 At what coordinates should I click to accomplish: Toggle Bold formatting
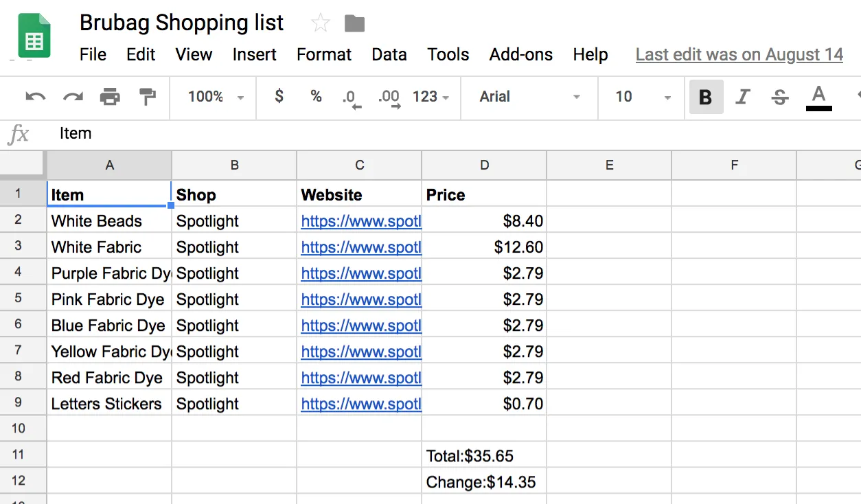click(x=706, y=97)
